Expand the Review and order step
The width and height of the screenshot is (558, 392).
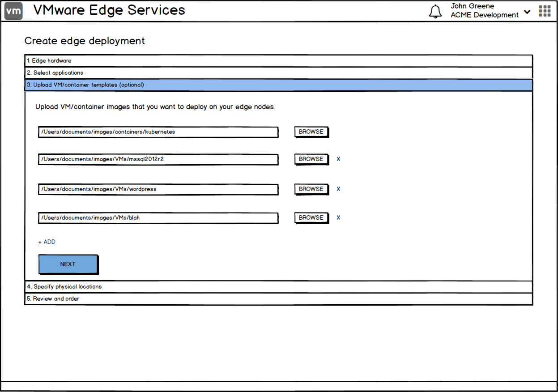279,299
